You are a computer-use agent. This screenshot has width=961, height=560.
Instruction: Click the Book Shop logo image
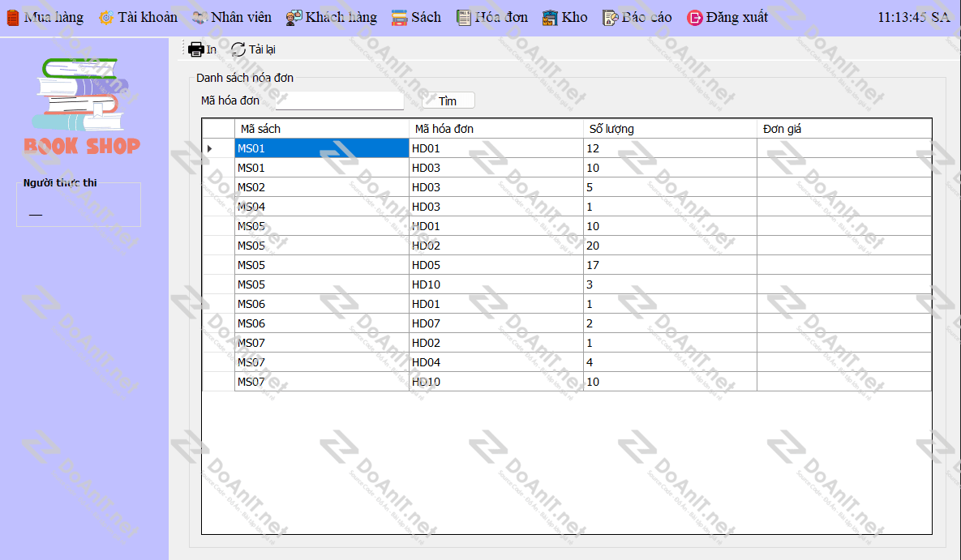point(82,105)
